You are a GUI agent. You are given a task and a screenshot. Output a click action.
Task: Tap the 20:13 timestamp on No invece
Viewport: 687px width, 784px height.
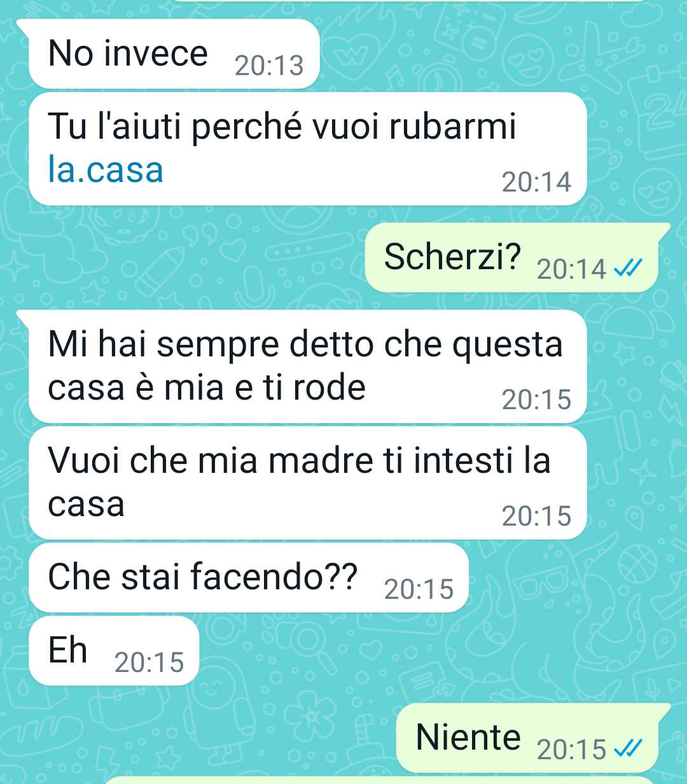pyautogui.click(x=269, y=66)
